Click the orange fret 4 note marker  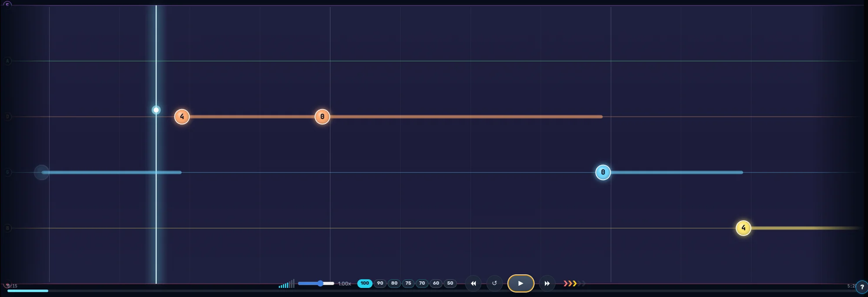point(182,117)
